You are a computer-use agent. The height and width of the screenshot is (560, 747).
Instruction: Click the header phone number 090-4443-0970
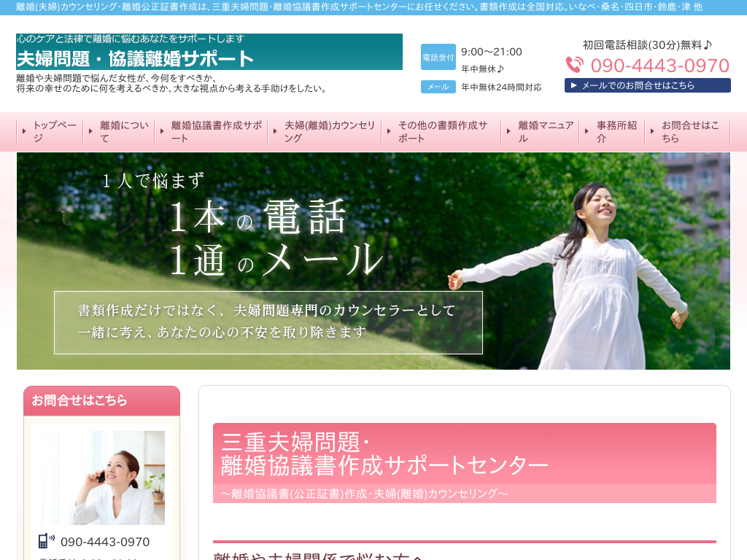[x=659, y=65]
